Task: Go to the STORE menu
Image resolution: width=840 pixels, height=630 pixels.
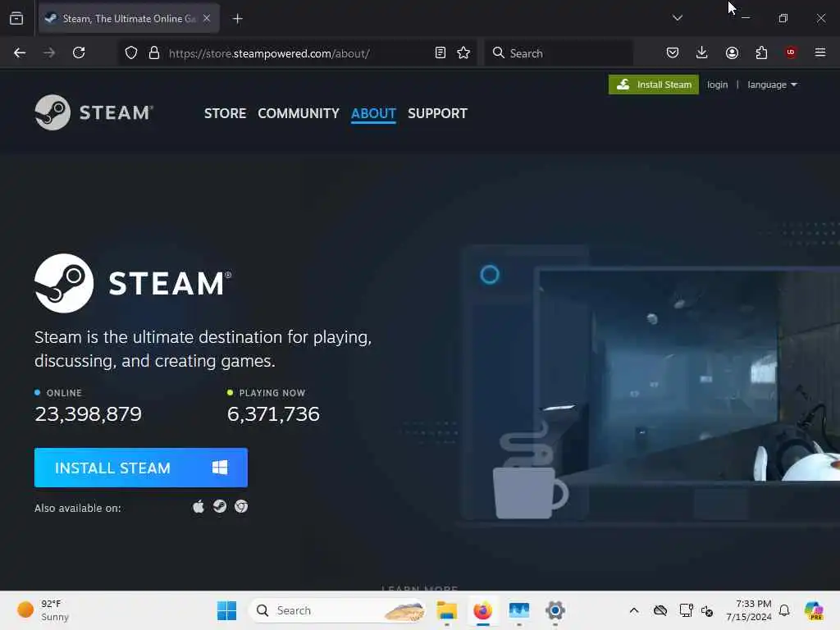Action: click(x=225, y=113)
